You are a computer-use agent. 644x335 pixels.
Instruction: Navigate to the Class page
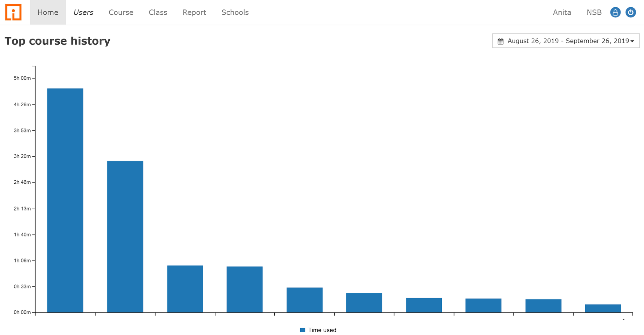pyautogui.click(x=158, y=12)
